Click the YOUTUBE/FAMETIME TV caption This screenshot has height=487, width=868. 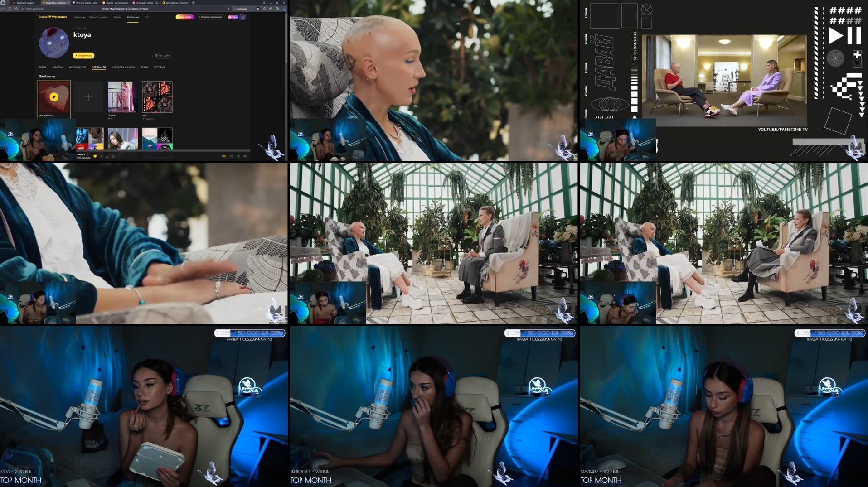click(783, 130)
